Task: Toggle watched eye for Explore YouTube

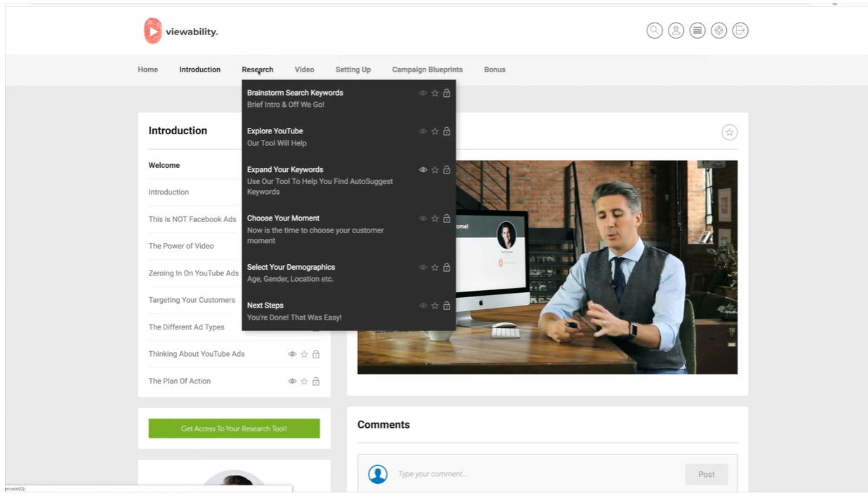Action: tap(423, 131)
